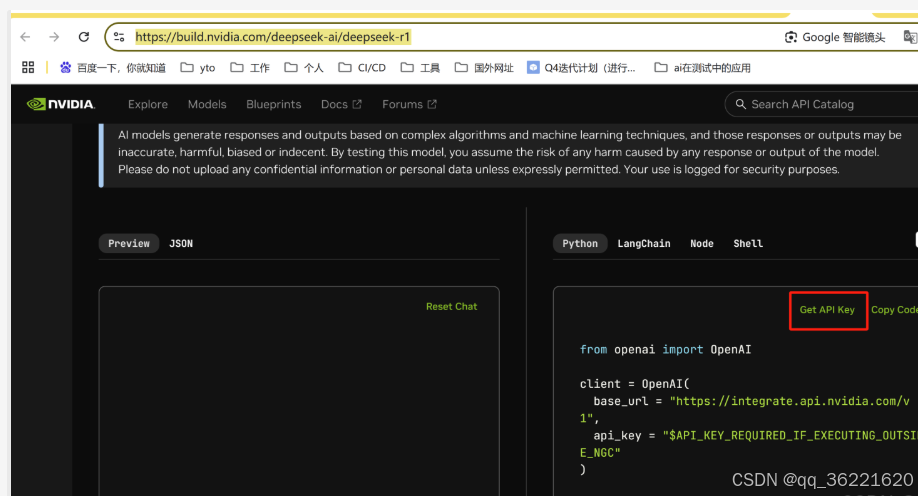
Task: Open the 工具 bookmark folder
Action: [x=420, y=68]
